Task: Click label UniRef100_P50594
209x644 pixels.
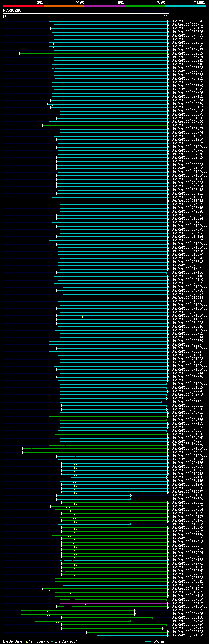Action: [x=187, y=186]
